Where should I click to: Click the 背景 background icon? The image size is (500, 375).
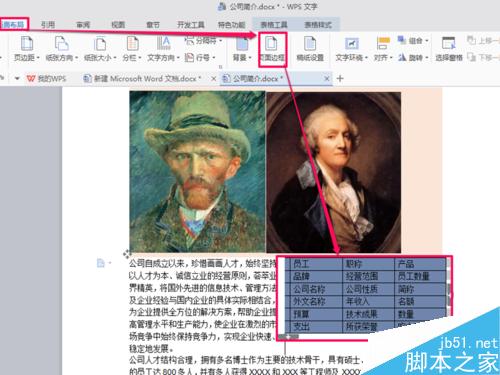242,44
